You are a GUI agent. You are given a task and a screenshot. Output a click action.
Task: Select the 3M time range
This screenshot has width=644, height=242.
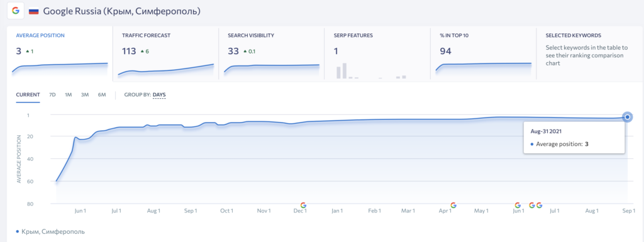coord(85,95)
